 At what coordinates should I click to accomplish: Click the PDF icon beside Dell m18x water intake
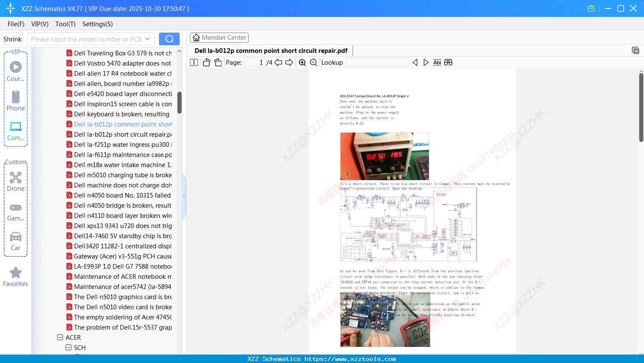[x=69, y=165]
